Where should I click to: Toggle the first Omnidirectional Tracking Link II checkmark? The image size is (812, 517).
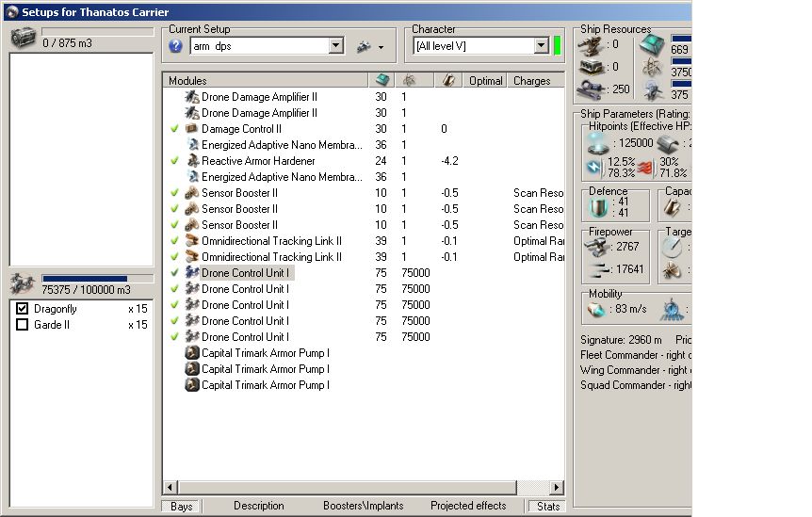(174, 241)
